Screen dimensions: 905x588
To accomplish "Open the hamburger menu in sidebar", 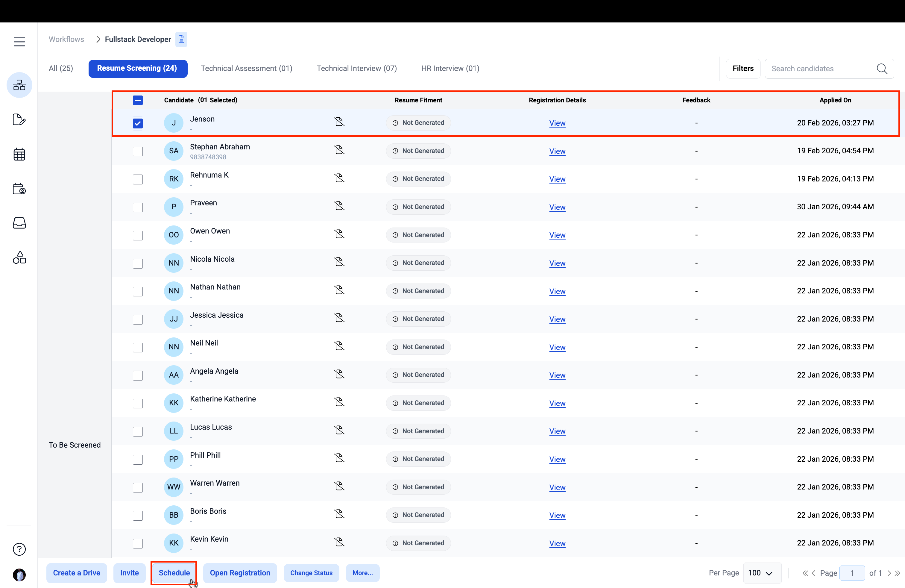I will [x=19, y=41].
